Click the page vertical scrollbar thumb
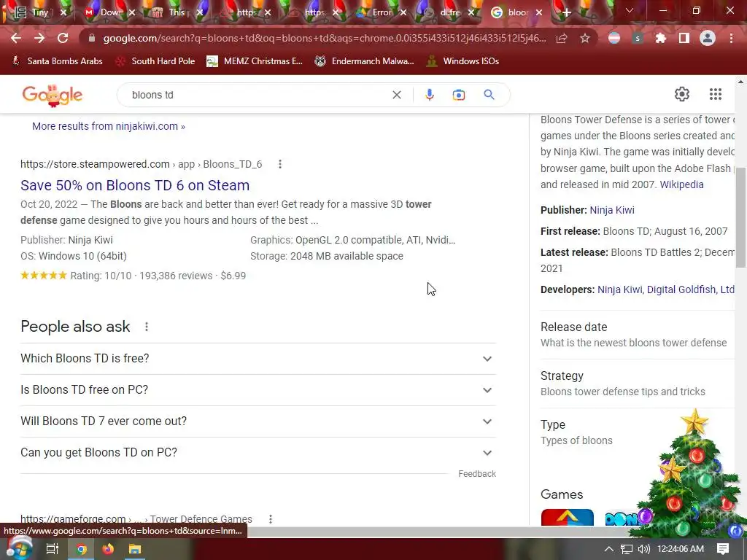This screenshot has height=560, width=747. pos(740,217)
